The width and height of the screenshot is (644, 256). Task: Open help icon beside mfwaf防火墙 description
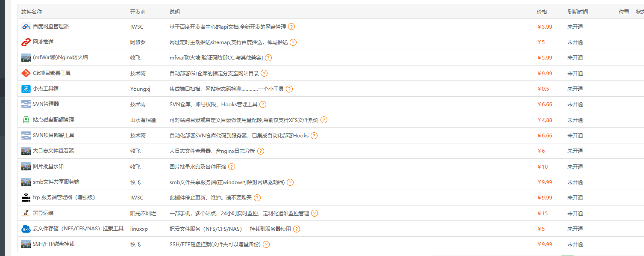point(268,57)
